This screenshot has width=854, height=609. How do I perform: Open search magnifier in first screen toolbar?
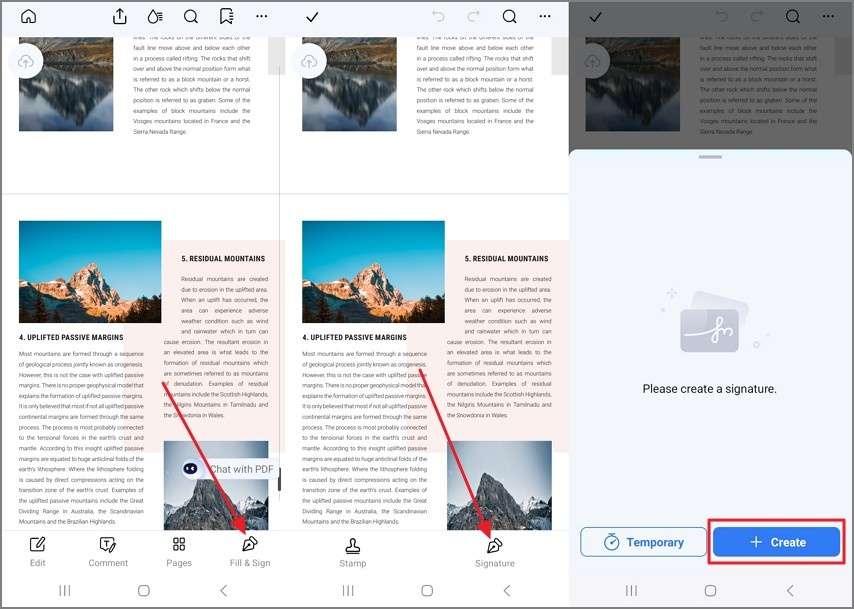(x=191, y=16)
